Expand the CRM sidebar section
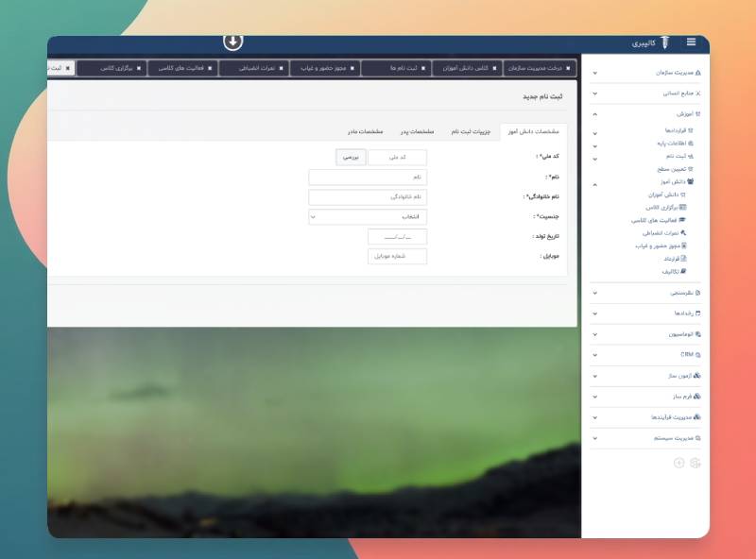 [645, 355]
